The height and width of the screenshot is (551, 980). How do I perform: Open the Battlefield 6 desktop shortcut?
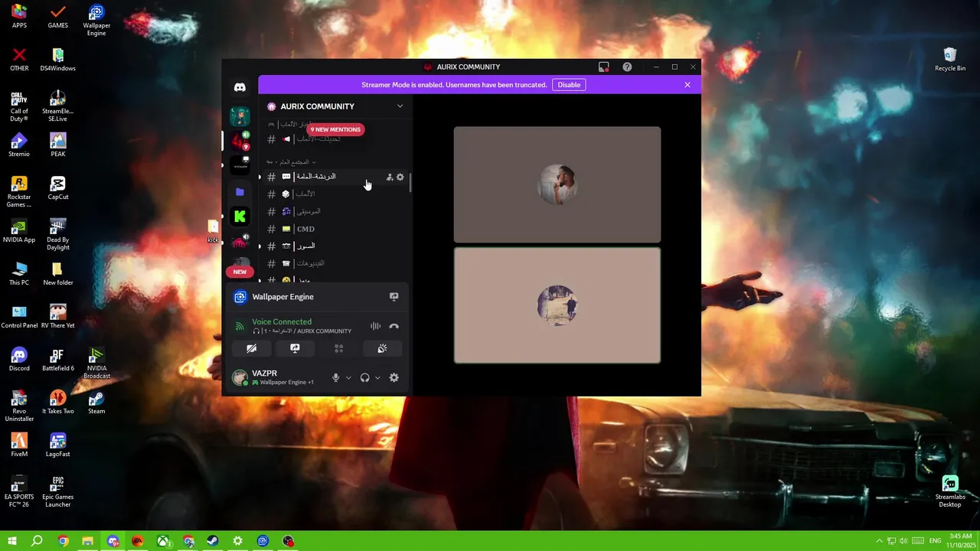click(58, 360)
